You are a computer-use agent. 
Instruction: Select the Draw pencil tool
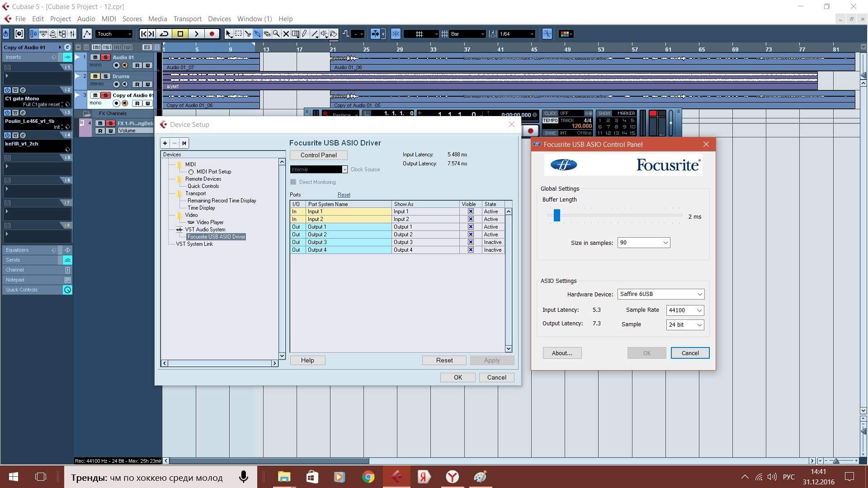pyautogui.click(x=305, y=34)
